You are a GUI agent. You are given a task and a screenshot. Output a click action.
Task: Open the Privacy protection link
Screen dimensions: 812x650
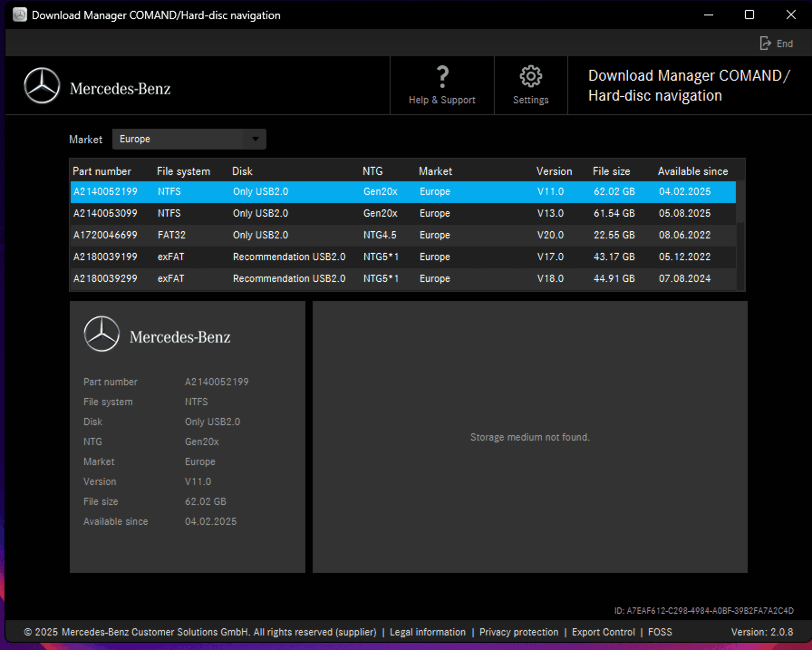[x=519, y=632]
